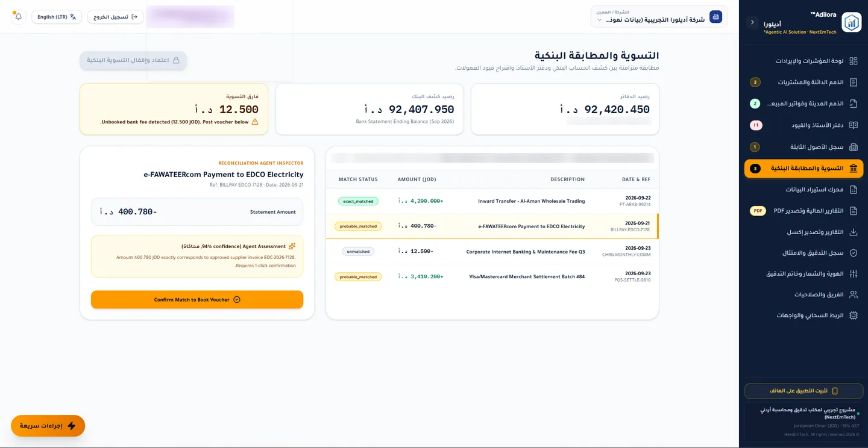Click the branding sliders icon

[x=853, y=274]
